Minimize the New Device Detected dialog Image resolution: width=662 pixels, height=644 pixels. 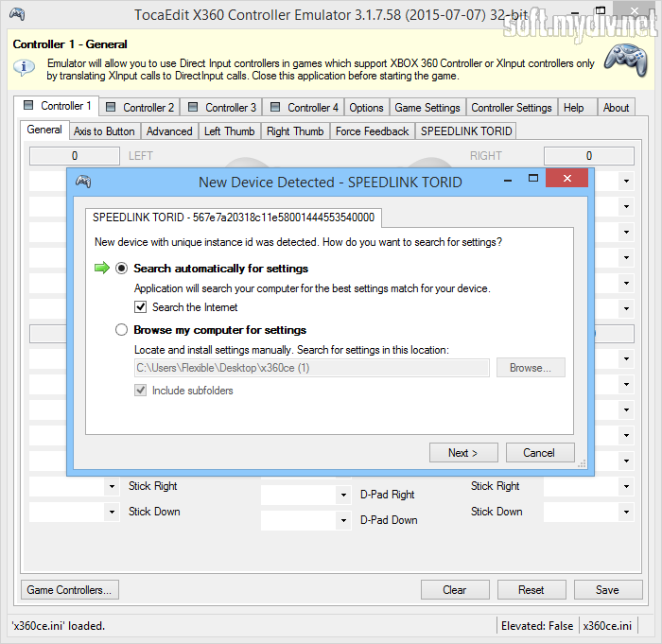click(x=508, y=180)
